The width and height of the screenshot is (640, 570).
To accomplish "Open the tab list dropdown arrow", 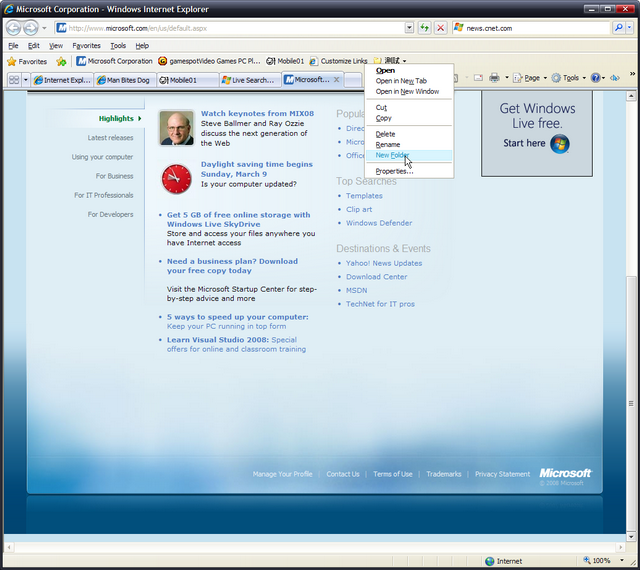I will click(26, 80).
